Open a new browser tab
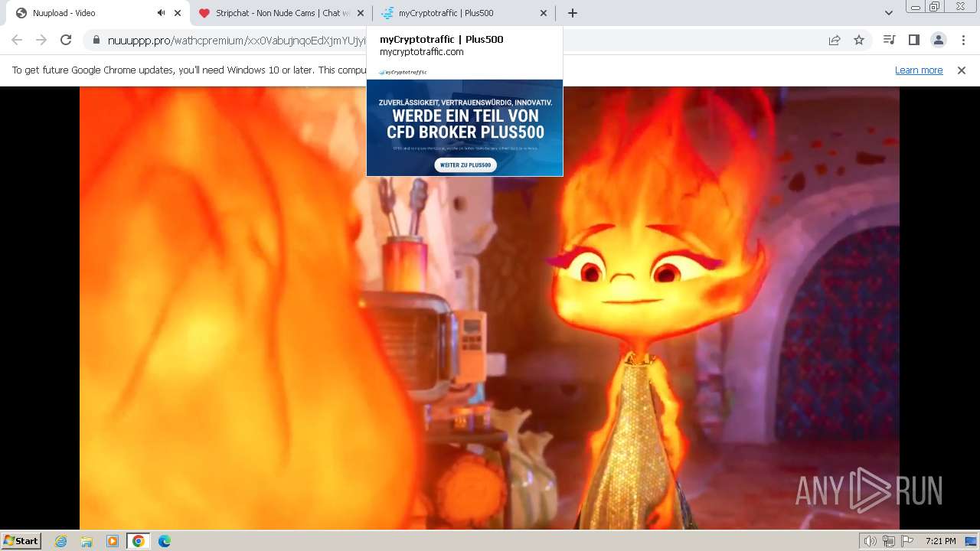Screen dimensions: 980x551 573,13
